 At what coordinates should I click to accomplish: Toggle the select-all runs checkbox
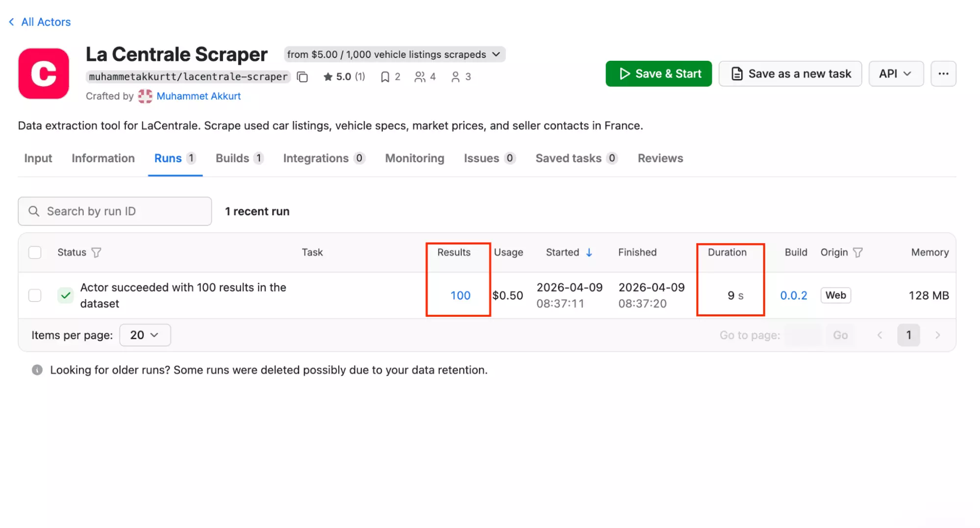click(35, 252)
